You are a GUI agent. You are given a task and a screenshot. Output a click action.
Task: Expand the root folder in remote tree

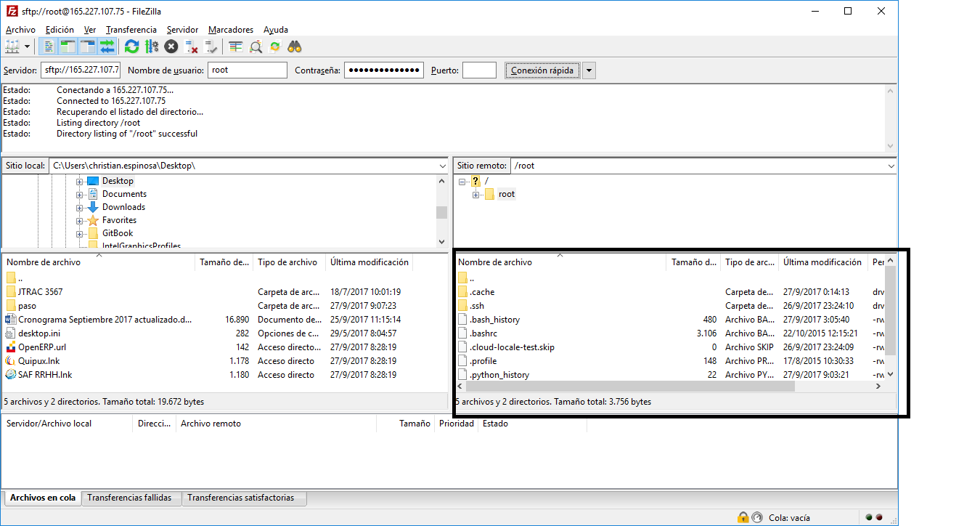(x=476, y=194)
